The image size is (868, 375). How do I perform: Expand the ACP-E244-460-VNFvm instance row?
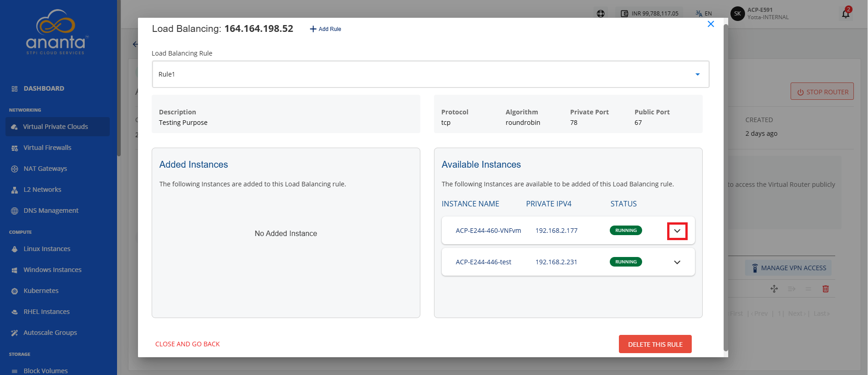click(x=677, y=231)
